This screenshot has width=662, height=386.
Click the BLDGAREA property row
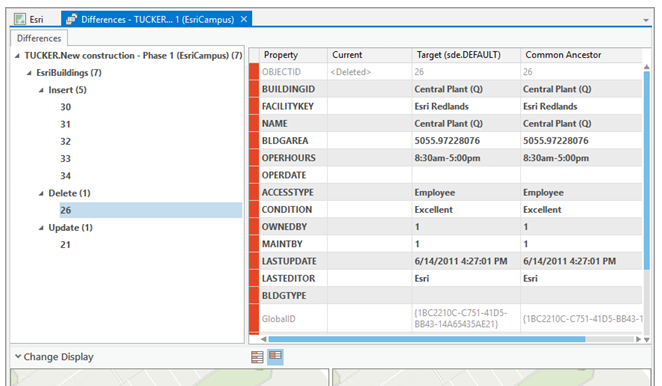click(446, 141)
